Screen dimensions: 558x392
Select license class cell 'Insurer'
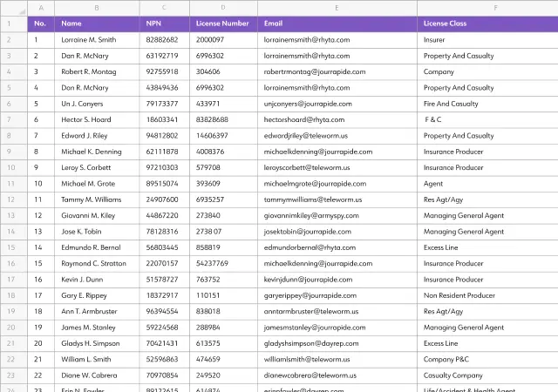[x=487, y=40]
